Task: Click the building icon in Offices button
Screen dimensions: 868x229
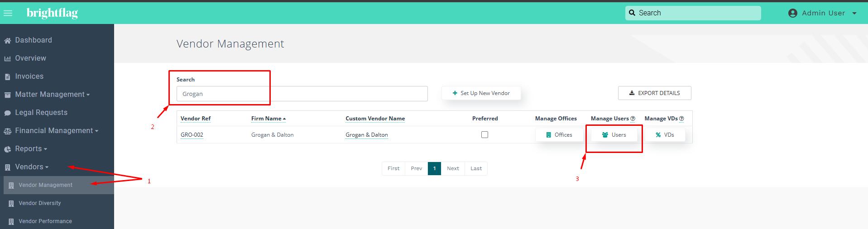Action: 548,135
